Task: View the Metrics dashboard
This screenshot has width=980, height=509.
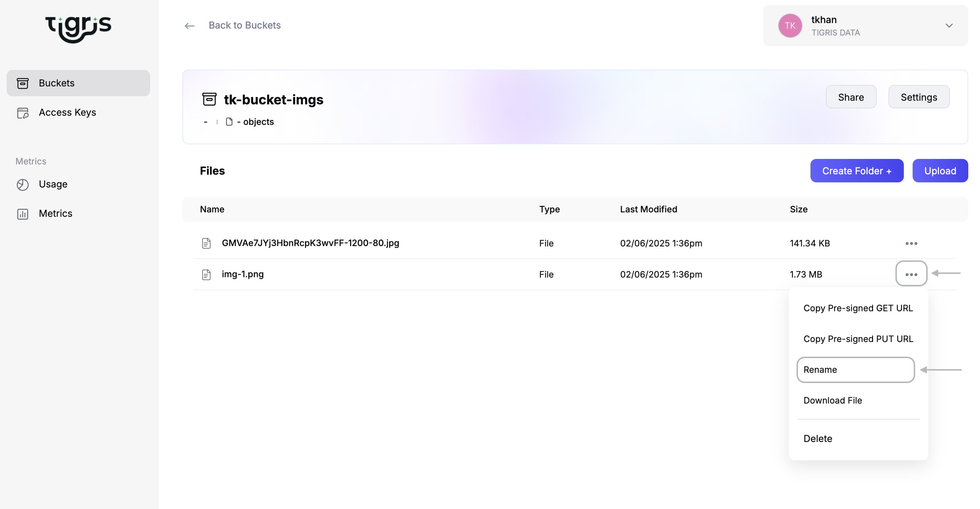Action: [x=55, y=213]
